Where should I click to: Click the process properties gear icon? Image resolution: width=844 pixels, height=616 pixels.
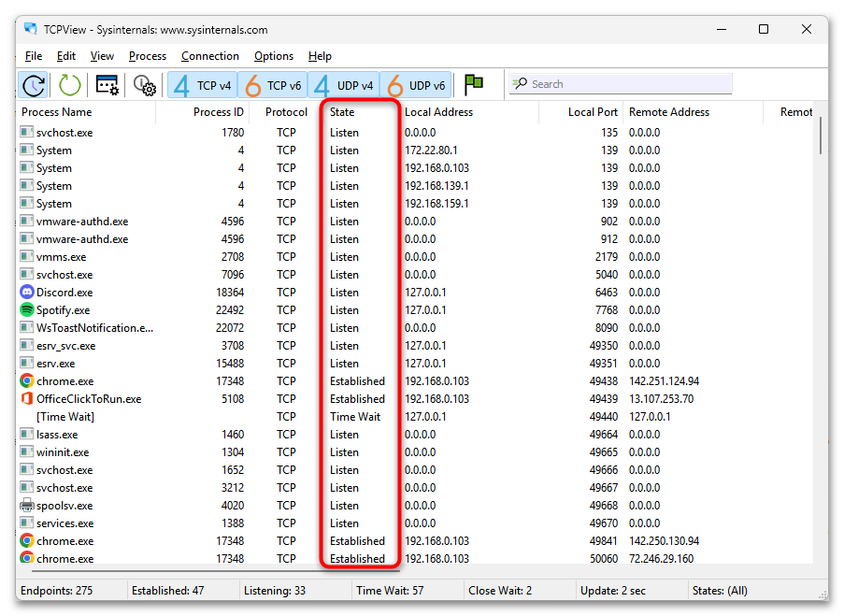click(x=144, y=85)
